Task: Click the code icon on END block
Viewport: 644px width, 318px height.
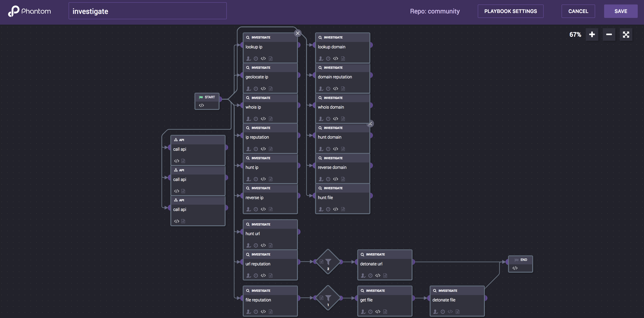Action: (515, 268)
